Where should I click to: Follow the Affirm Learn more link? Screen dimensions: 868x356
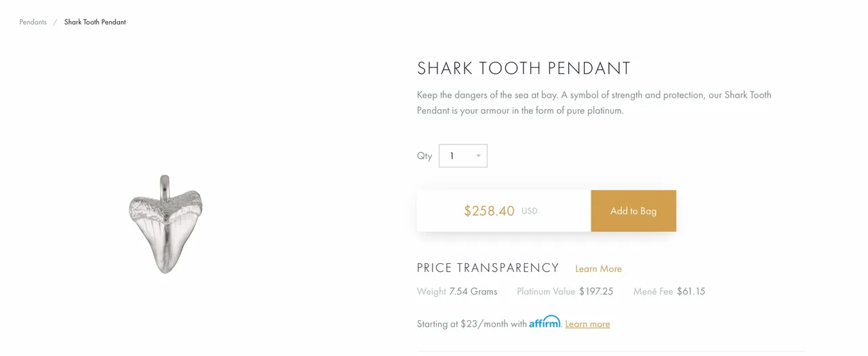pyautogui.click(x=587, y=324)
